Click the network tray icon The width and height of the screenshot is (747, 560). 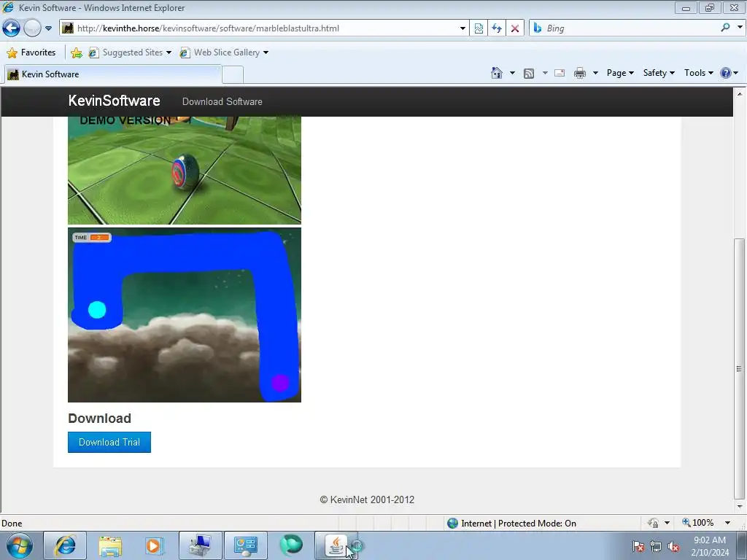(x=656, y=547)
